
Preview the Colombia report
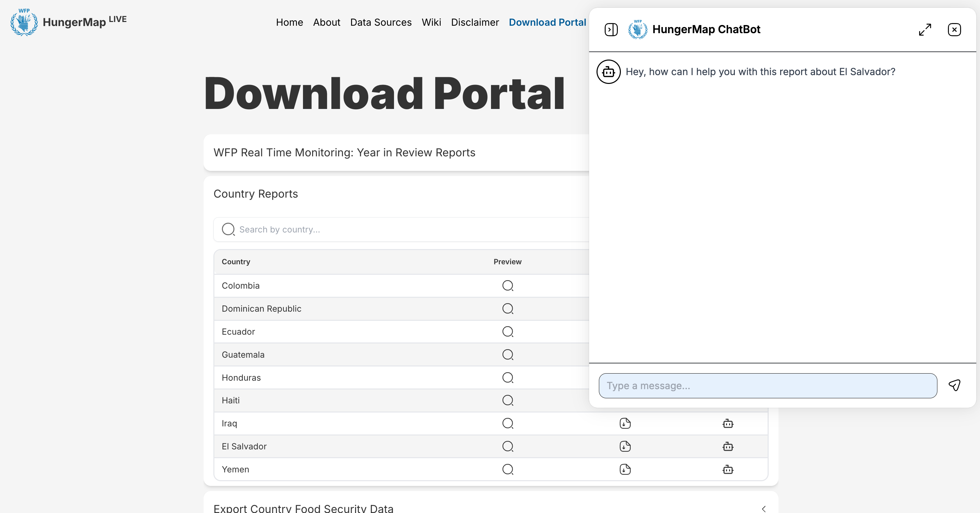point(508,285)
